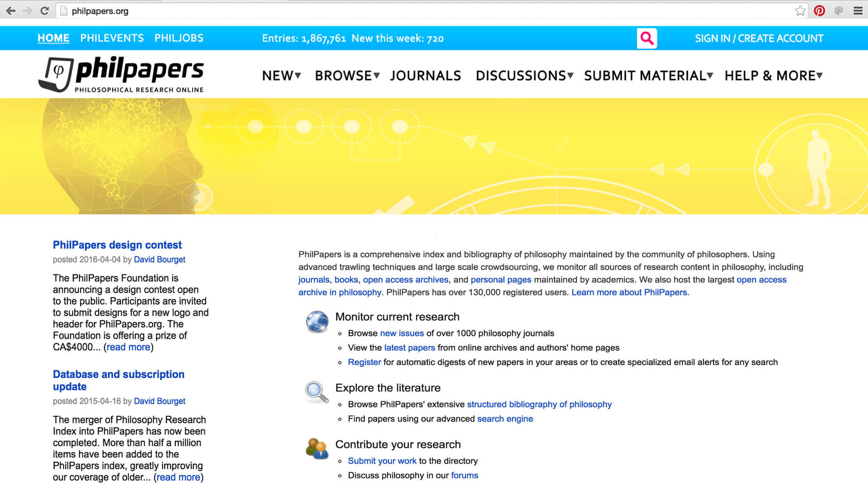
Task: Go back using the browser back arrow
Action: 11,10
